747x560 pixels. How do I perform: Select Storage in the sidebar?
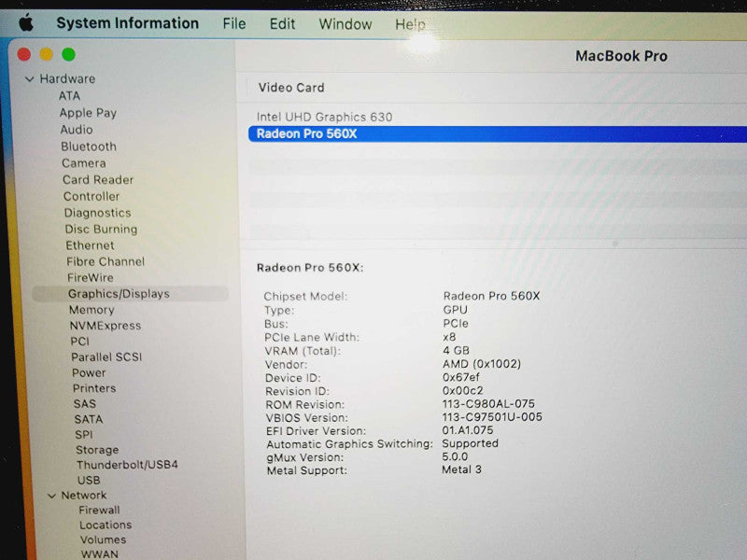pyautogui.click(x=97, y=450)
